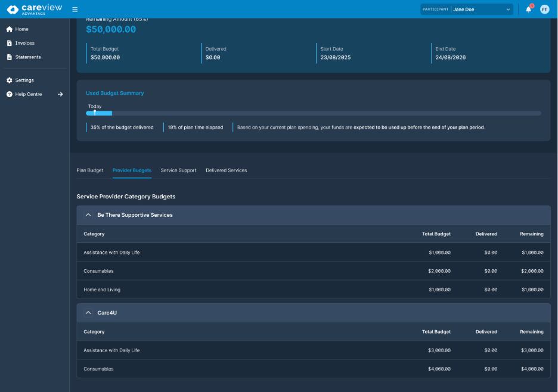The height and width of the screenshot is (392, 558).
Task: Go to Invoices in the sidebar
Action: tap(24, 43)
